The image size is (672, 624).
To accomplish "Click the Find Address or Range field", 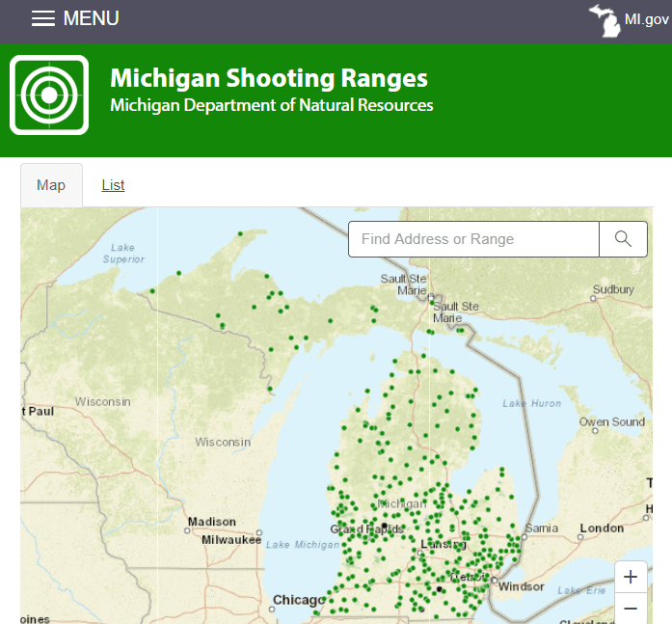I will coord(473,239).
